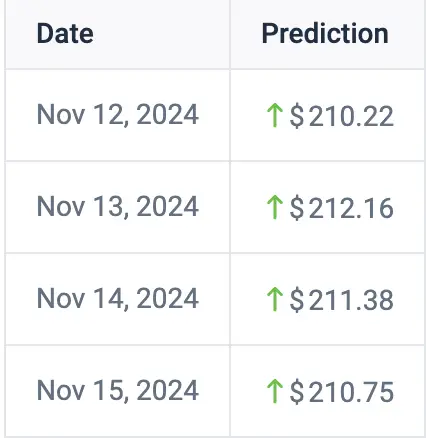The height and width of the screenshot is (438, 426).
Task: Click the Nov 12, 2024 date cell
Action: [118, 115]
